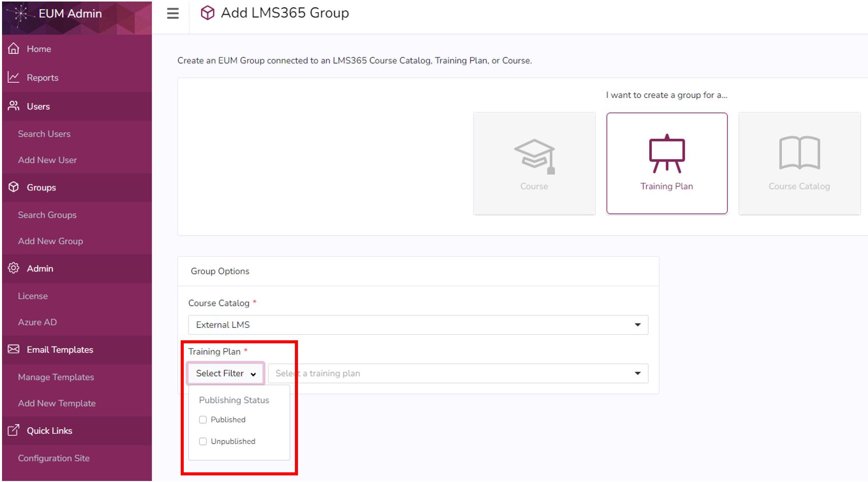Screen dimensions: 868x482
Task: Expand the Quick Links sidebar section
Action: point(77,431)
